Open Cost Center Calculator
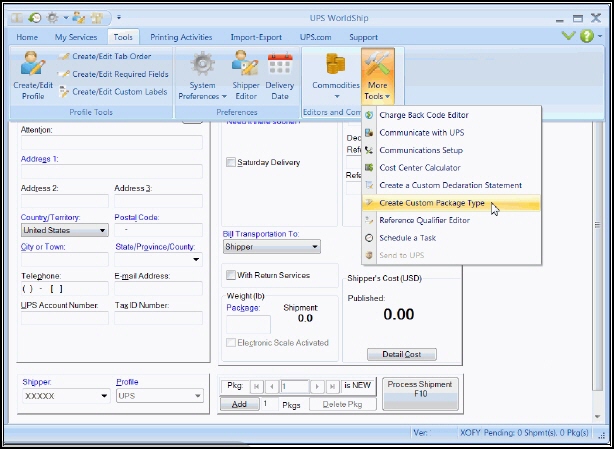 (451, 168)
